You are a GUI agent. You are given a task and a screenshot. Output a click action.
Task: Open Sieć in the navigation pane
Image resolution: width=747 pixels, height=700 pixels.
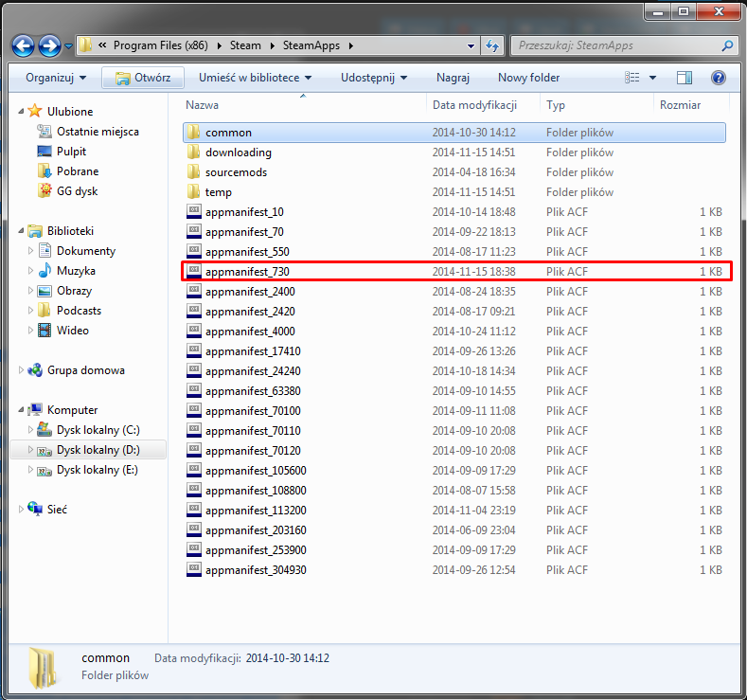tap(57, 510)
